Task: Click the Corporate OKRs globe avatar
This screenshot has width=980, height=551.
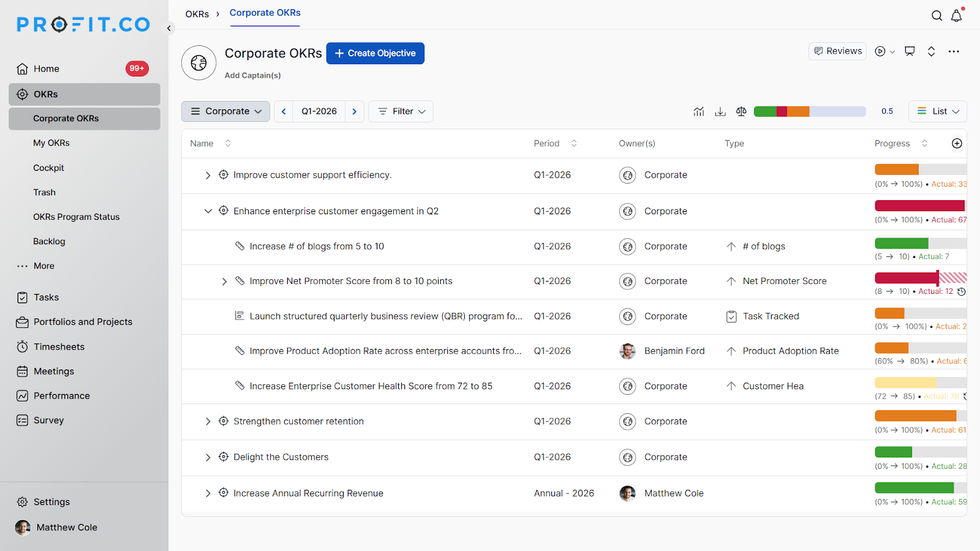Action: pos(198,62)
